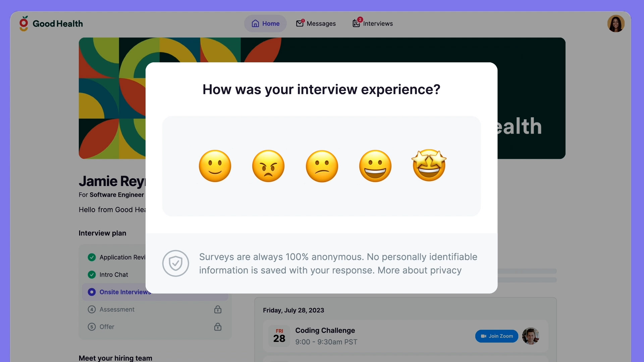Screen dimensions: 644x362
Task: Click the Good Health apple logo
Action: pyautogui.click(x=24, y=23)
